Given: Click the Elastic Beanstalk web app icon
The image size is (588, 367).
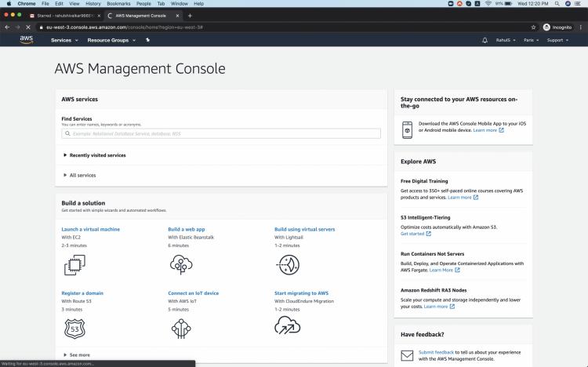Looking at the screenshot, I should 180,265.
